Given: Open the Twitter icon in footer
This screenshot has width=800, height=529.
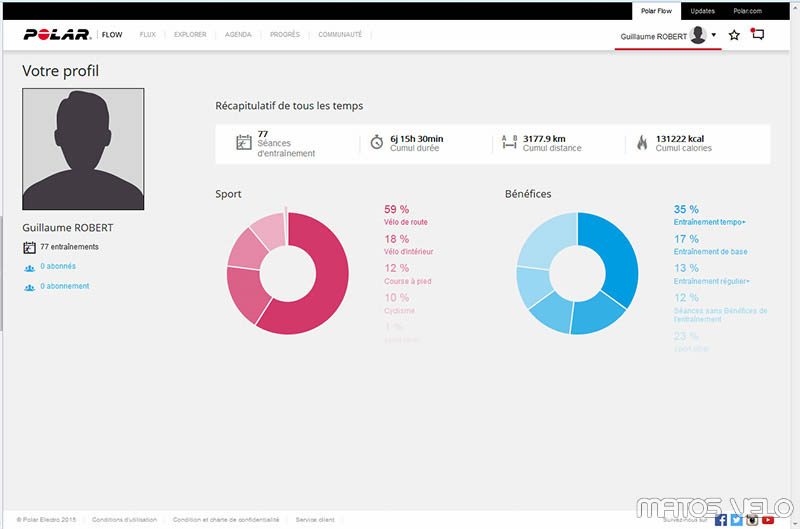Looking at the screenshot, I should coord(736,520).
